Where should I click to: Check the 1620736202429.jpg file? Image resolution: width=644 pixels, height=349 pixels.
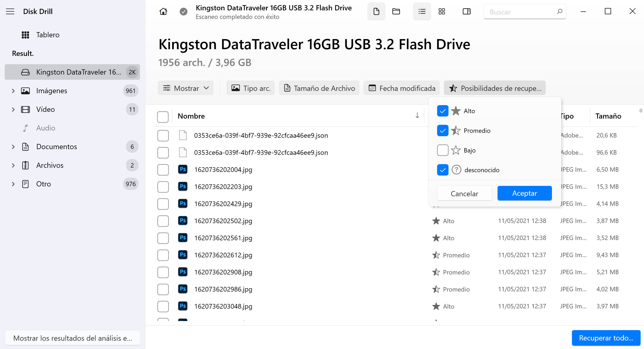(163, 204)
